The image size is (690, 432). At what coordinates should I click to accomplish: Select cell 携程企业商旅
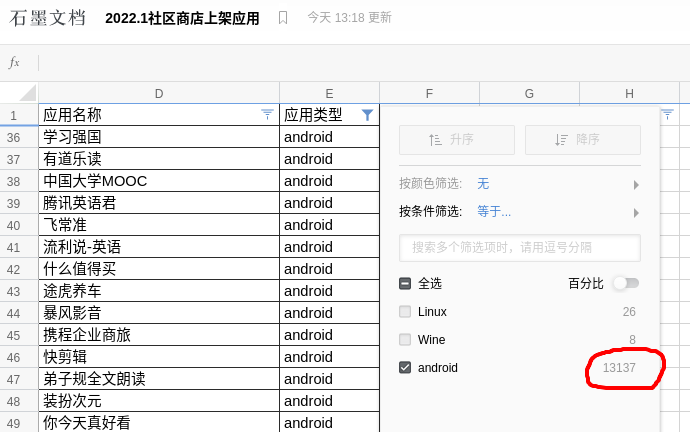coord(159,335)
